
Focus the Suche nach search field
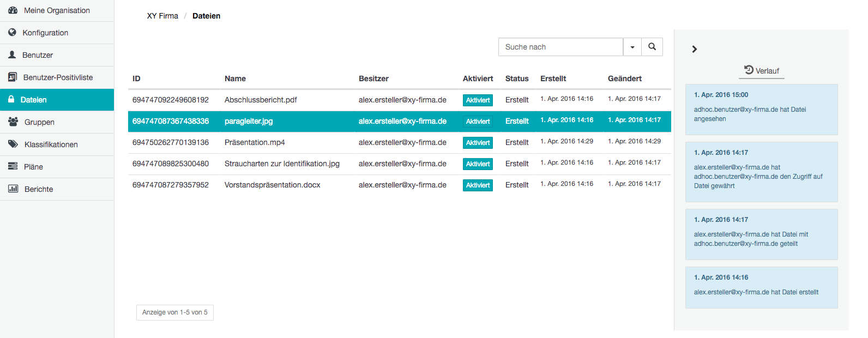point(560,47)
